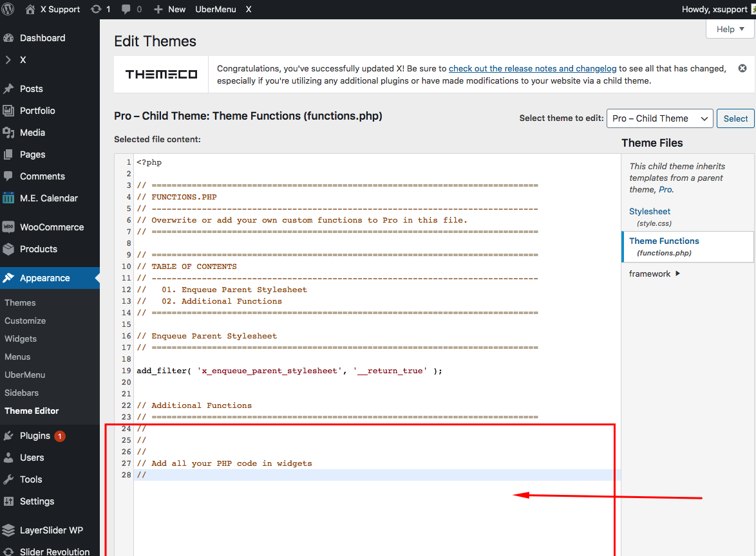Click the Plugins update badge
This screenshot has height=556, width=756.
click(60, 436)
